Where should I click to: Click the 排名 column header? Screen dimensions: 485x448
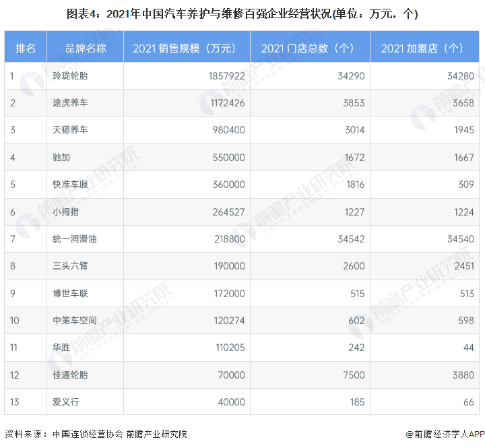(x=26, y=48)
